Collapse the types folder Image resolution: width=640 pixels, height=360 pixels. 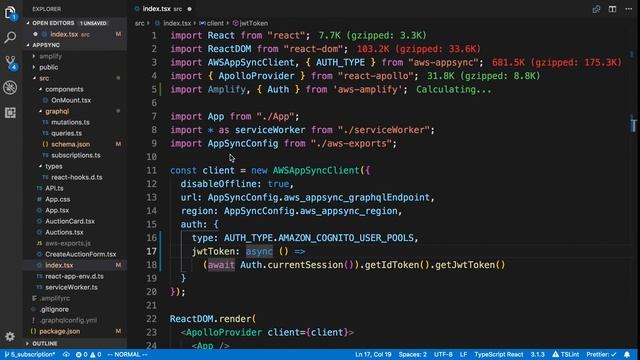tap(75, 166)
